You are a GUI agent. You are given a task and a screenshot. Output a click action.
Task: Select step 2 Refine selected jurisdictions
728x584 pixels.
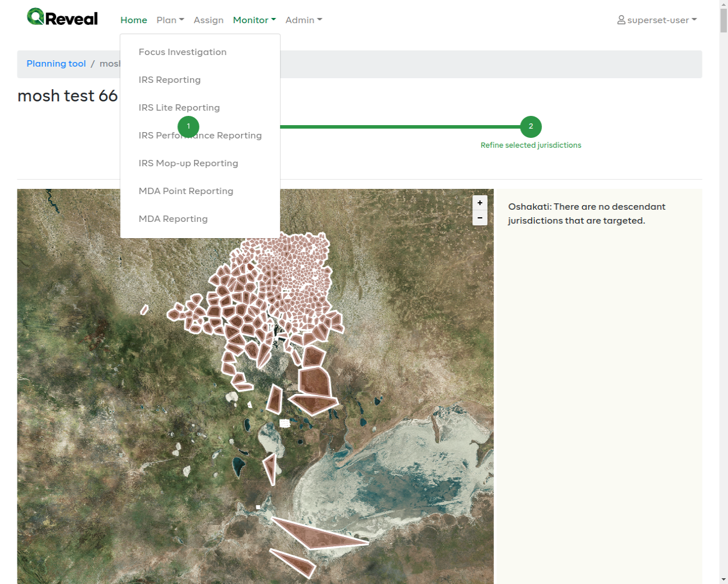click(530, 126)
